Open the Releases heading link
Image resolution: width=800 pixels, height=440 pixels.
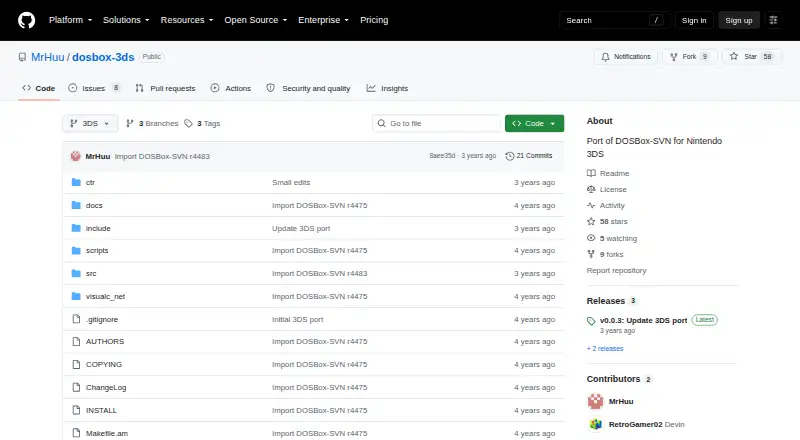click(606, 301)
